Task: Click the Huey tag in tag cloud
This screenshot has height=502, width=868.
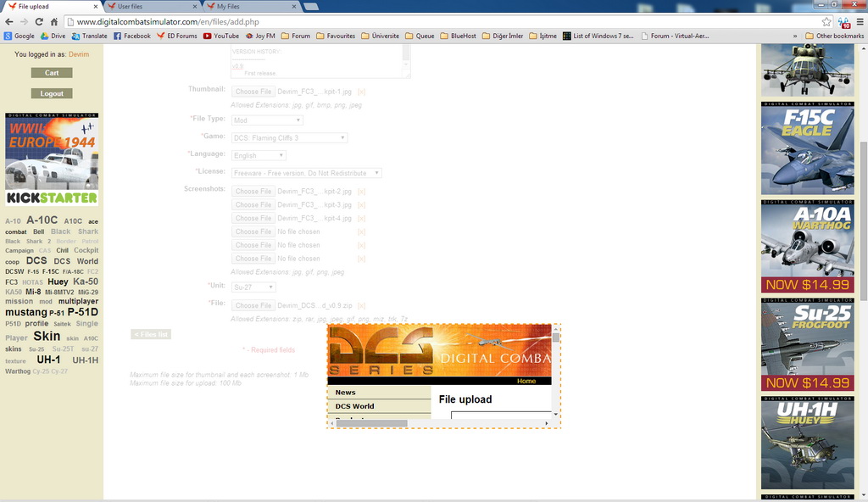Action: [58, 282]
